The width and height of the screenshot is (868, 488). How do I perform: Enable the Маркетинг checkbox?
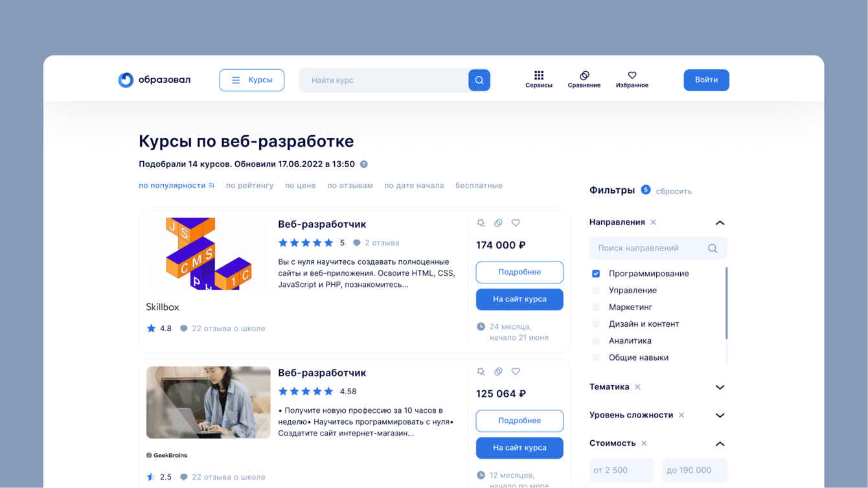596,307
